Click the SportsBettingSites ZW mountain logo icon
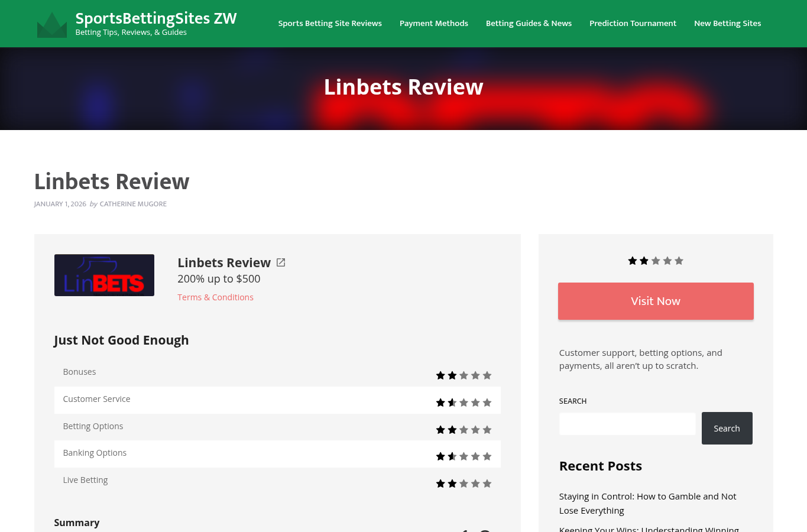The image size is (807, 532). point(52,25)
